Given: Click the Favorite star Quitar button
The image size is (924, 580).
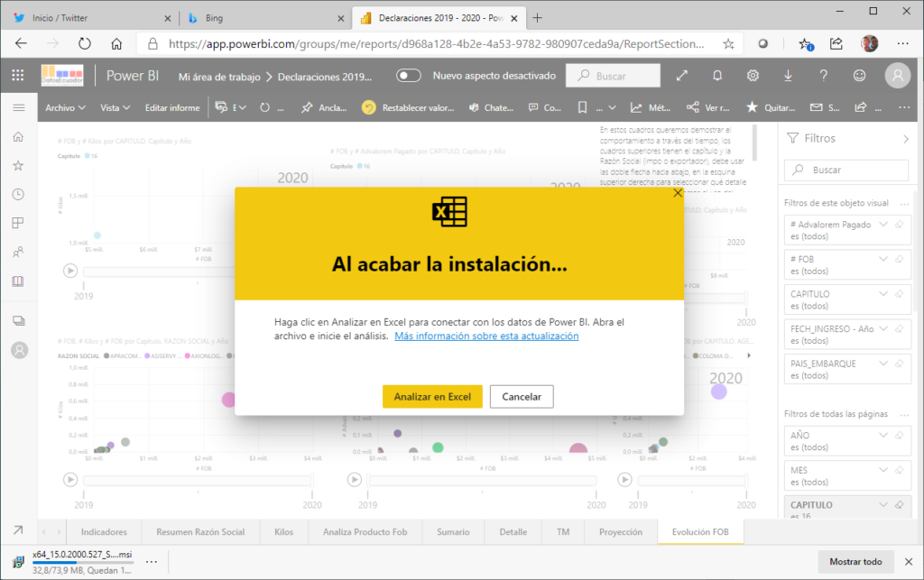Looking at the screenshot, I should click(771, 107).
